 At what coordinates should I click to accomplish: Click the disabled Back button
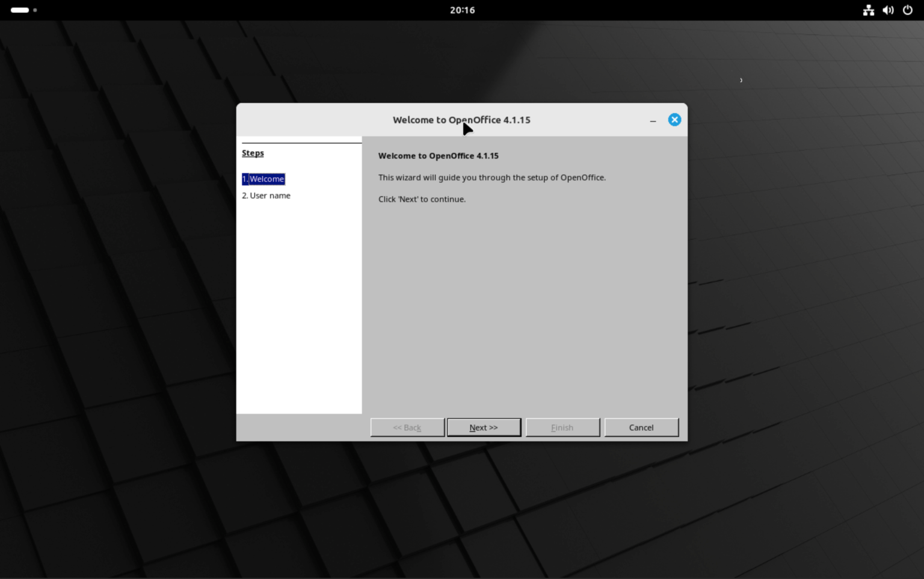(x=407, y=427)
